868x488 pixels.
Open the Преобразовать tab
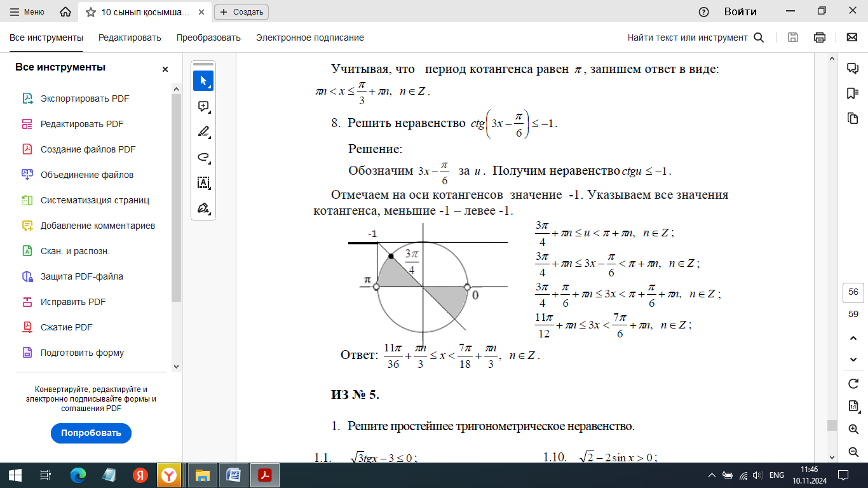tap(208, 37)
